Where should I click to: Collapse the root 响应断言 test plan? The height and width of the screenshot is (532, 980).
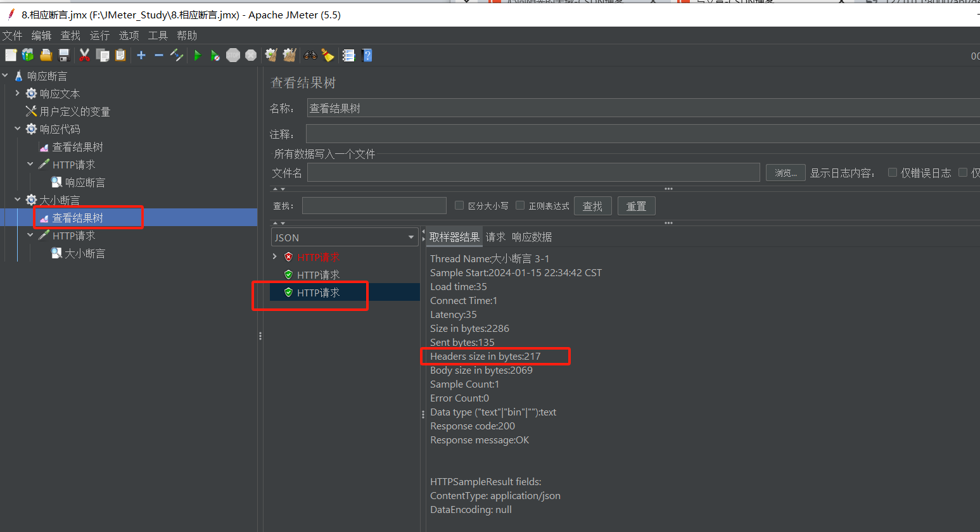(5, 75)
